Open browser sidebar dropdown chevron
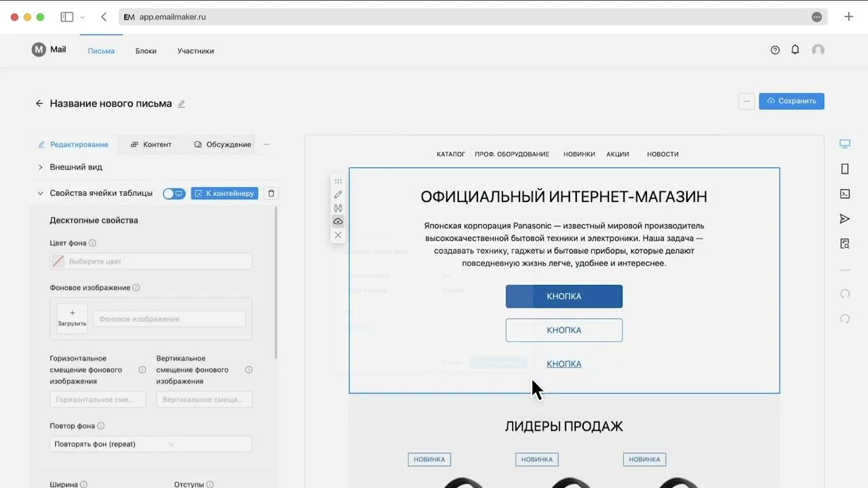Image resolution: width=868 pixels, height=488 pixels. pyautogui.click(x=83, y=17)
